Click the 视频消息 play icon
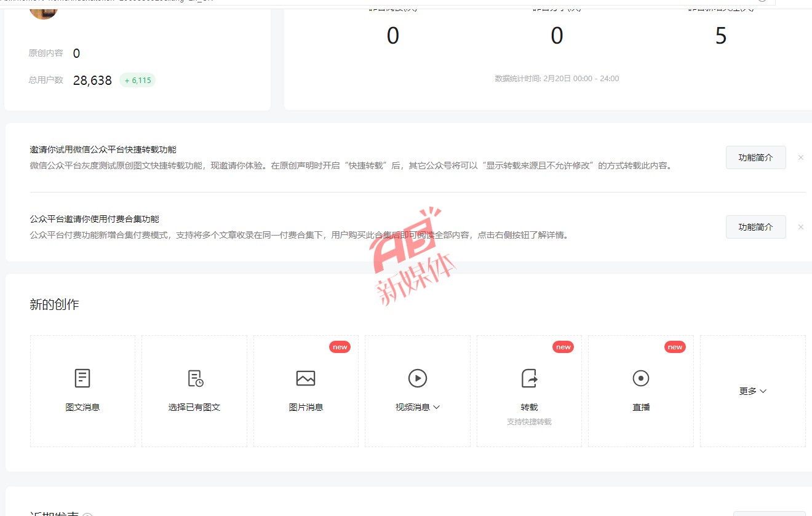Viewport: 812px width, 516px height. [418, 378]
